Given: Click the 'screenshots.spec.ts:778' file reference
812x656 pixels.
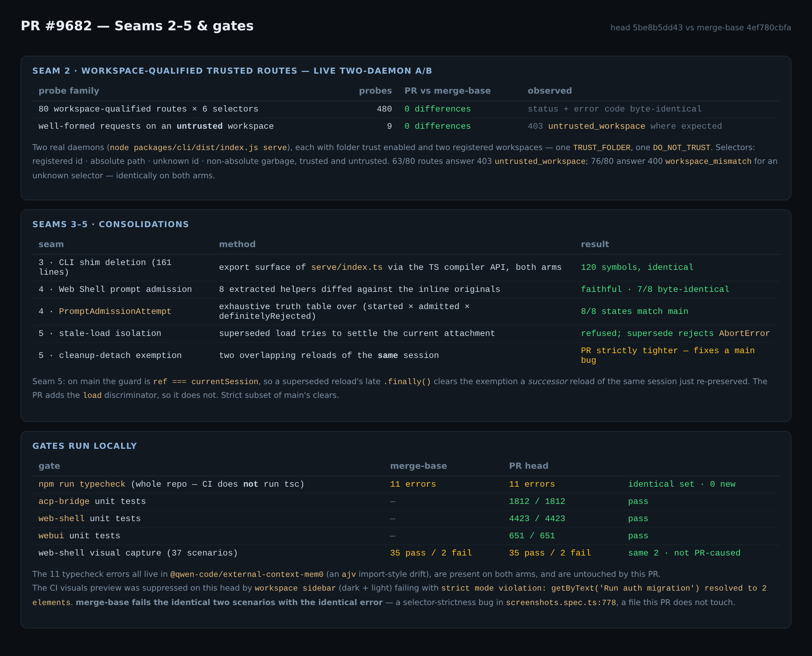Looking at the screenshot, I should (x=561, y=603).
